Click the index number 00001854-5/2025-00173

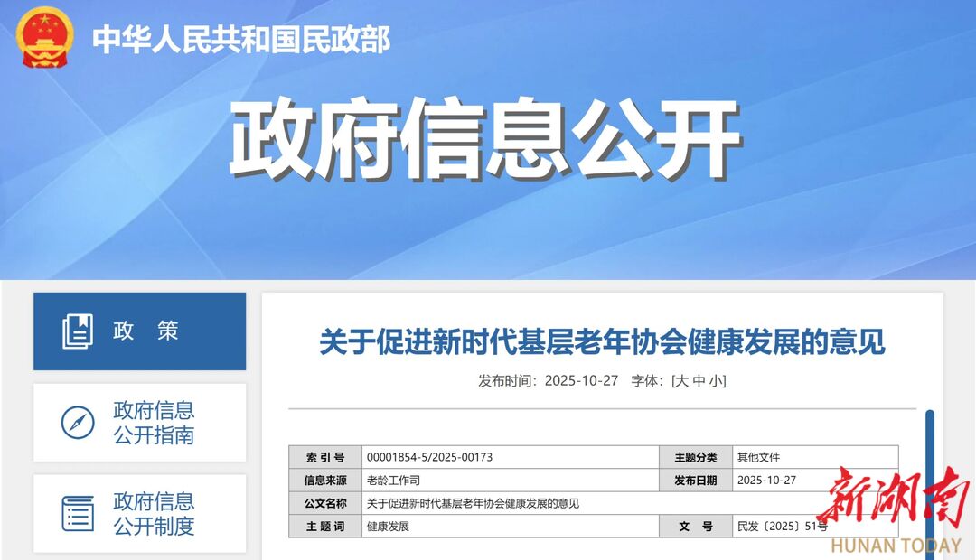click(x=429, y=458)
